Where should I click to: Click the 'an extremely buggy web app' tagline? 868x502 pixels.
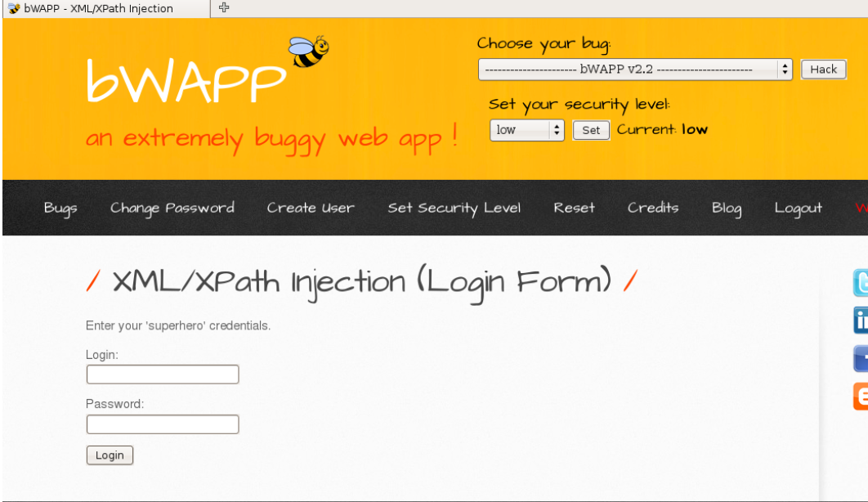[272, 138]
